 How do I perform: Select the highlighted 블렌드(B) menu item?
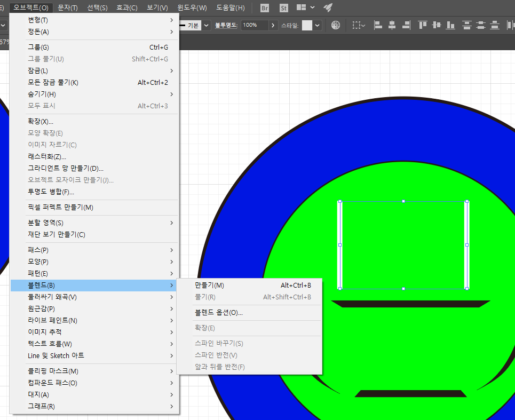(93, 286)
